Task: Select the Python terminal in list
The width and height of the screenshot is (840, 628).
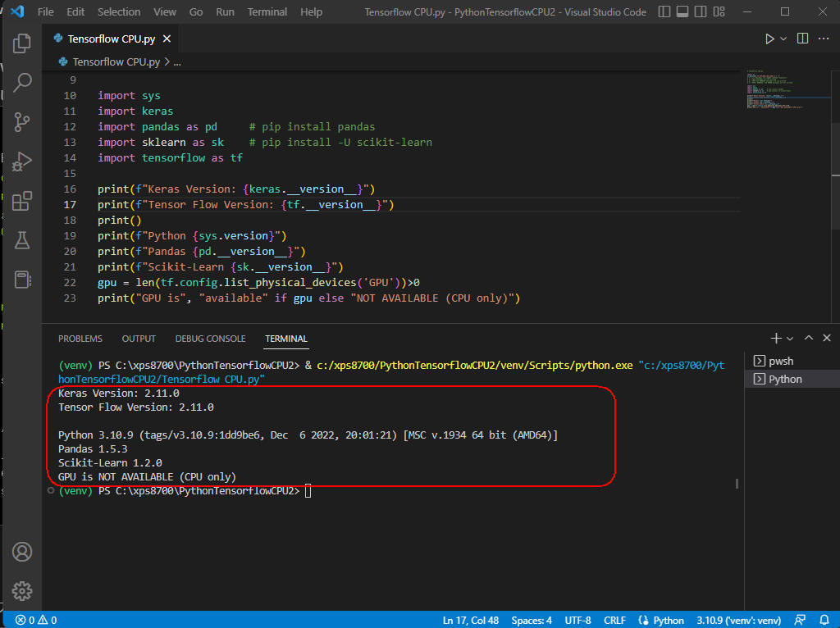Action: point(792,379)
